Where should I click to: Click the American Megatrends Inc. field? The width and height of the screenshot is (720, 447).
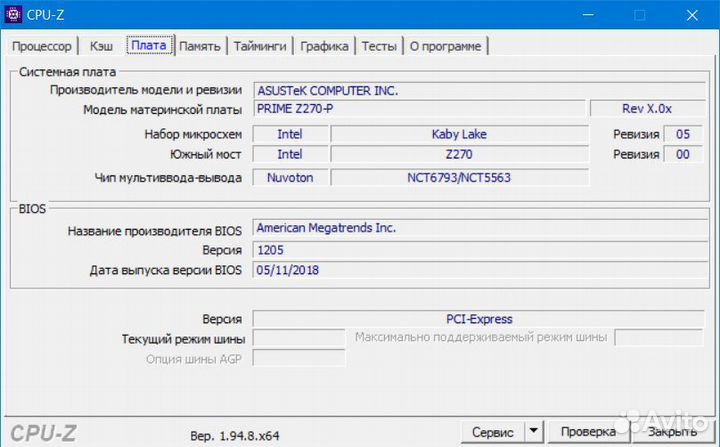473,229
